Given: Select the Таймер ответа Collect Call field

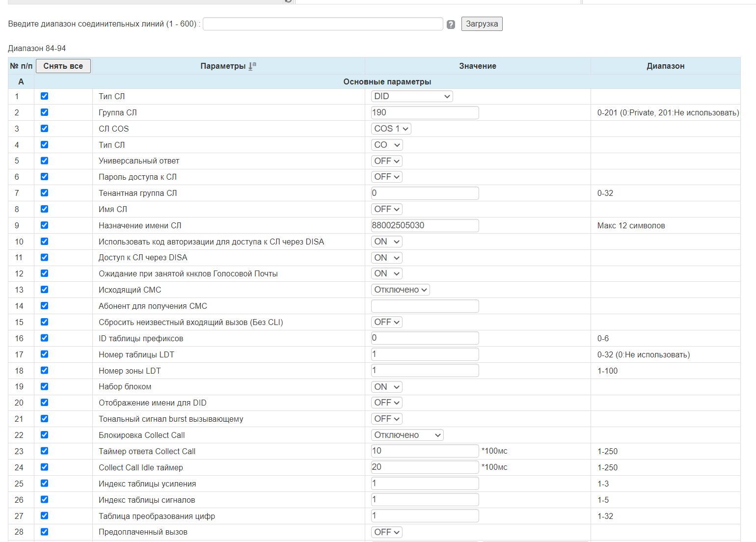Looking at the screenshot, I should (425, 451).
